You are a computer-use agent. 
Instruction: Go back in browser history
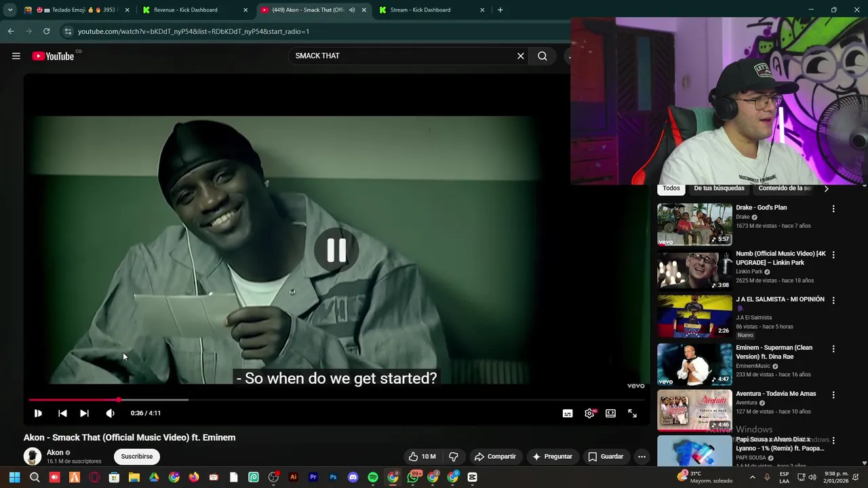pos(11,31)
